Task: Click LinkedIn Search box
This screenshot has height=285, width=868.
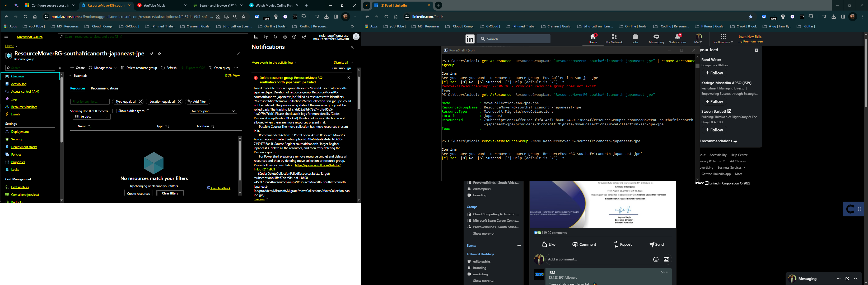Action: pyautogui.click(x=514, y=39)
